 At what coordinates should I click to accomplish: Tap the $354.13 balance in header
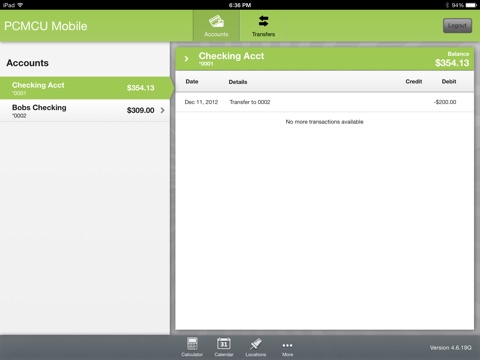452,63
